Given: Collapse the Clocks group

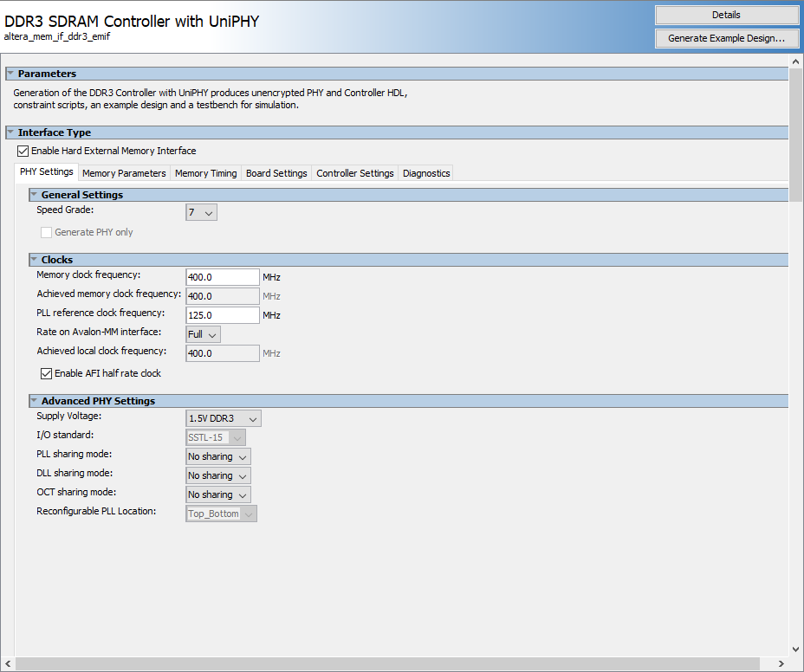Looking at the screenshot, I should click(34, 260).
